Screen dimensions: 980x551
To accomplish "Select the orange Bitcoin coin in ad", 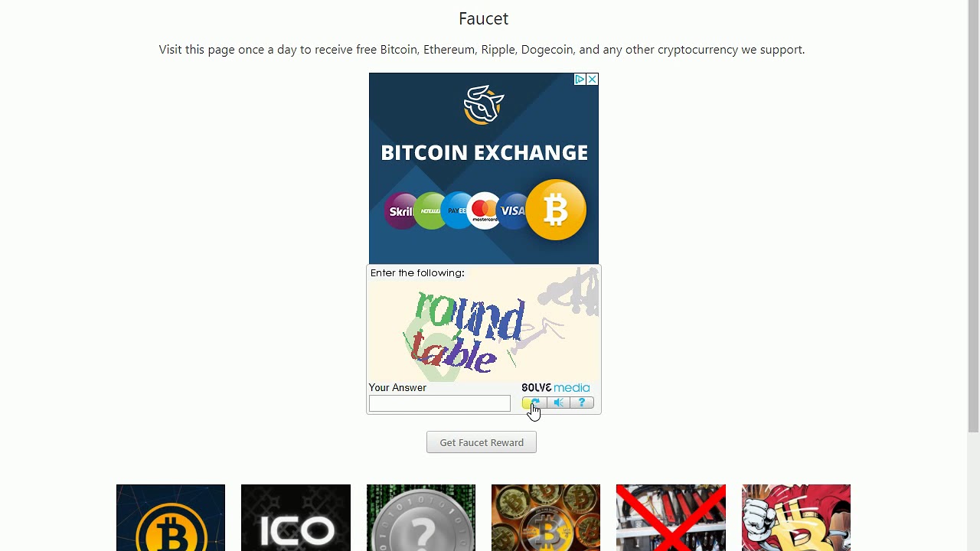I will (556, 210).
